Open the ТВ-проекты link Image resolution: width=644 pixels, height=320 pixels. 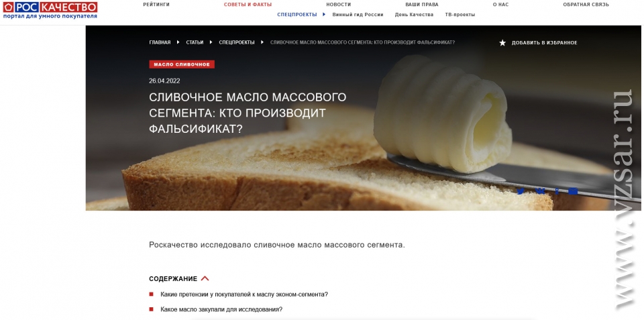click(x=460, y=14)
